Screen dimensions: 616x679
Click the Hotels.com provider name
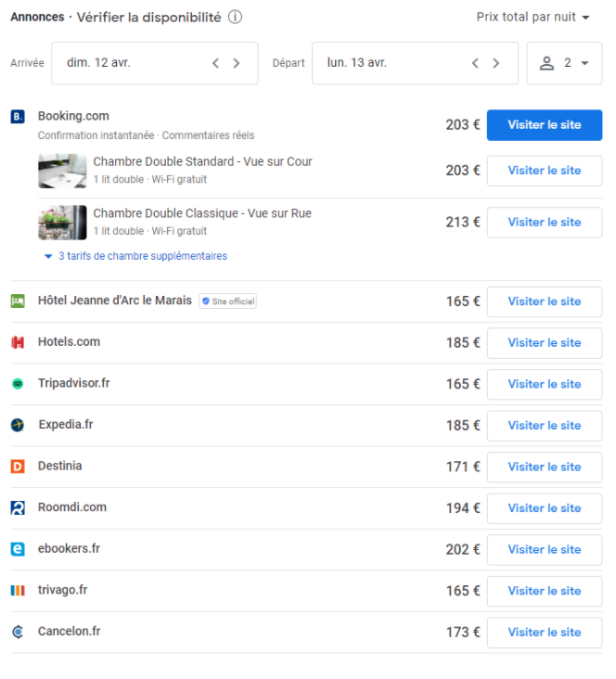click(x=69, y=342)
